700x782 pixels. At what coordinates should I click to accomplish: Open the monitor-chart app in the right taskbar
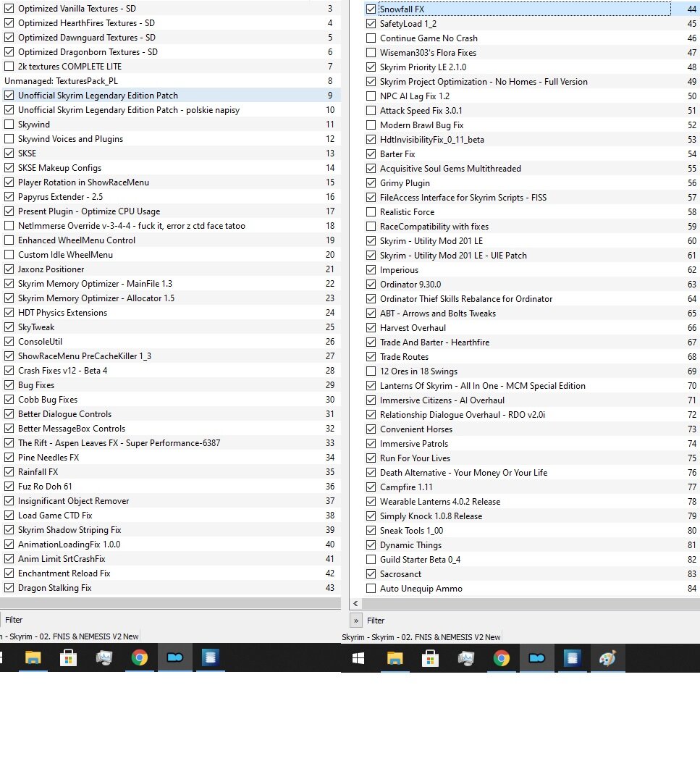click(465, 659)
